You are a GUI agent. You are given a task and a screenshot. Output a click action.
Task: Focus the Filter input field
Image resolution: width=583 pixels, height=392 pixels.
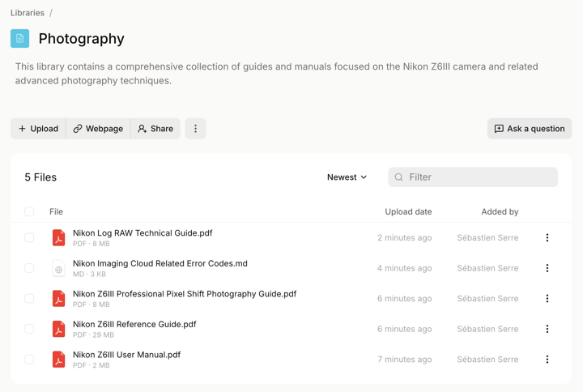click(473, 177)
